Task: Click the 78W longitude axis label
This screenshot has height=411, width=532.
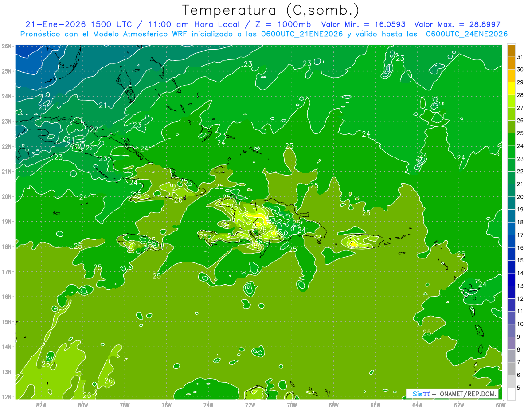Action: pyautogui.click(x=125, y=405)
